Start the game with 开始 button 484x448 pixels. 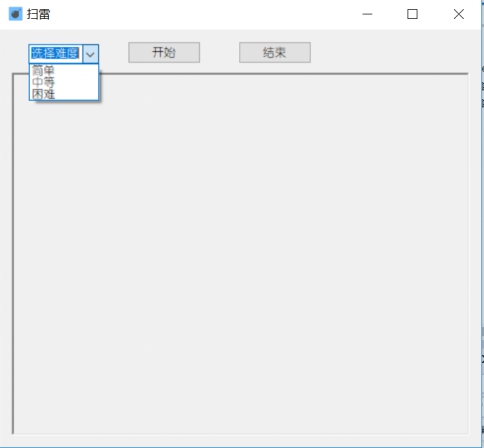[164, 52]
